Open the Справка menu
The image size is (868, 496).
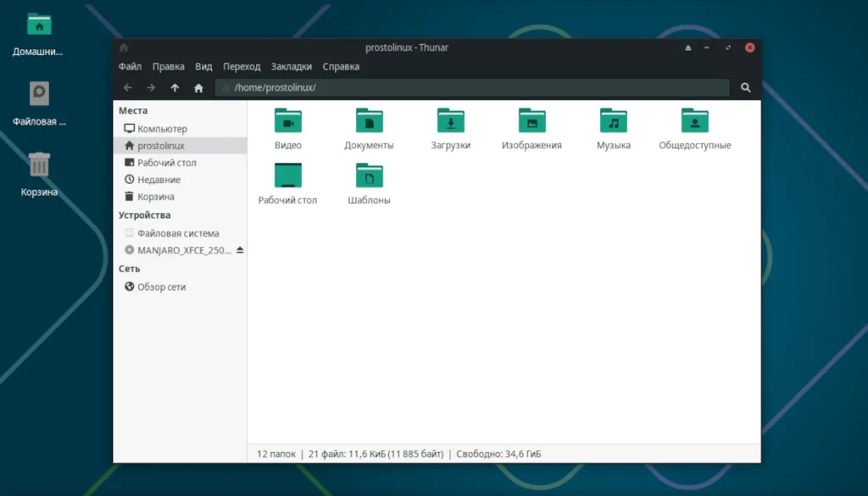coord(341,66)
